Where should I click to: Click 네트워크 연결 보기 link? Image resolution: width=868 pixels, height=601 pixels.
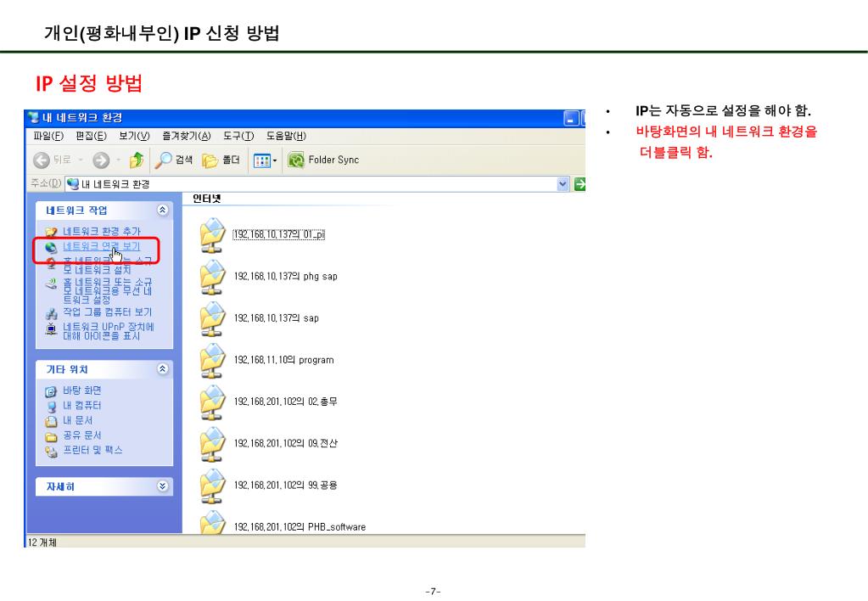(101, 246)
